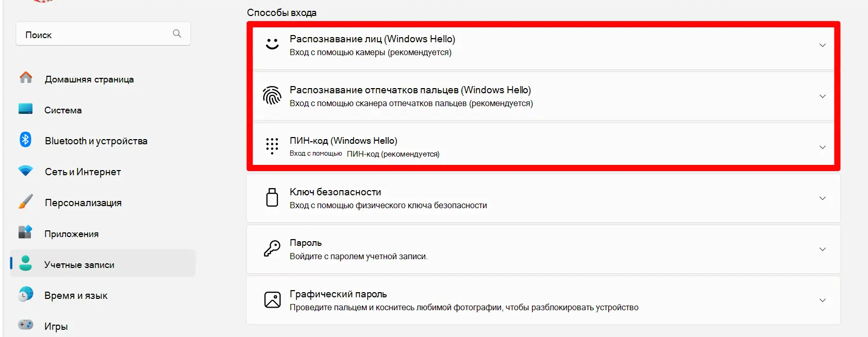Screen dimensions: 868x337
Task: Expand the face recognition (Windows Hello) chevron
Action: click(822, 45)
